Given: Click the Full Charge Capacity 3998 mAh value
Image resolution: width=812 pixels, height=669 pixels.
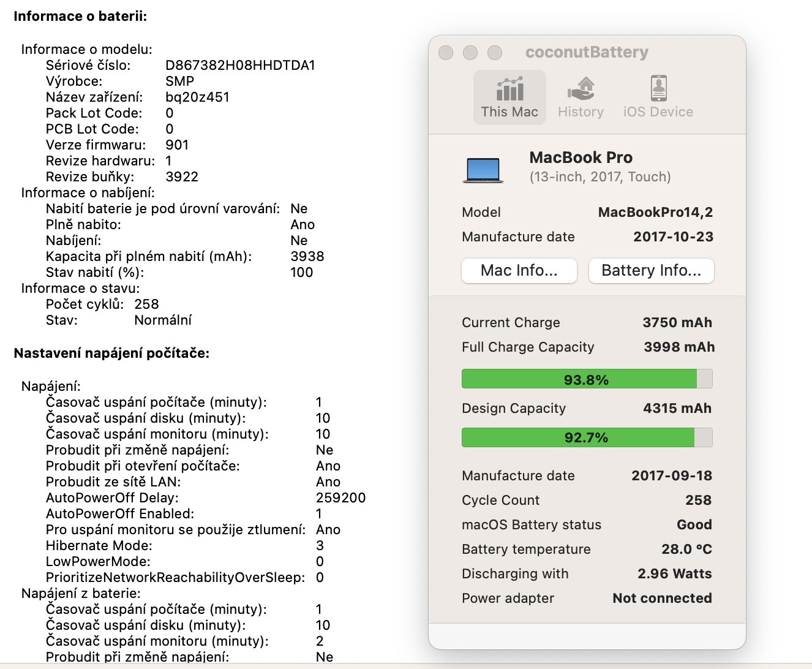Looking at the screenshot, I should click(x=679, y=347).
